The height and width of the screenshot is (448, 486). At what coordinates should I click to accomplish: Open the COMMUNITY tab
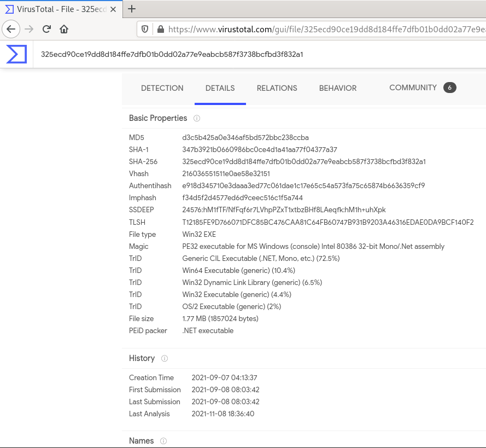[413, 88]
